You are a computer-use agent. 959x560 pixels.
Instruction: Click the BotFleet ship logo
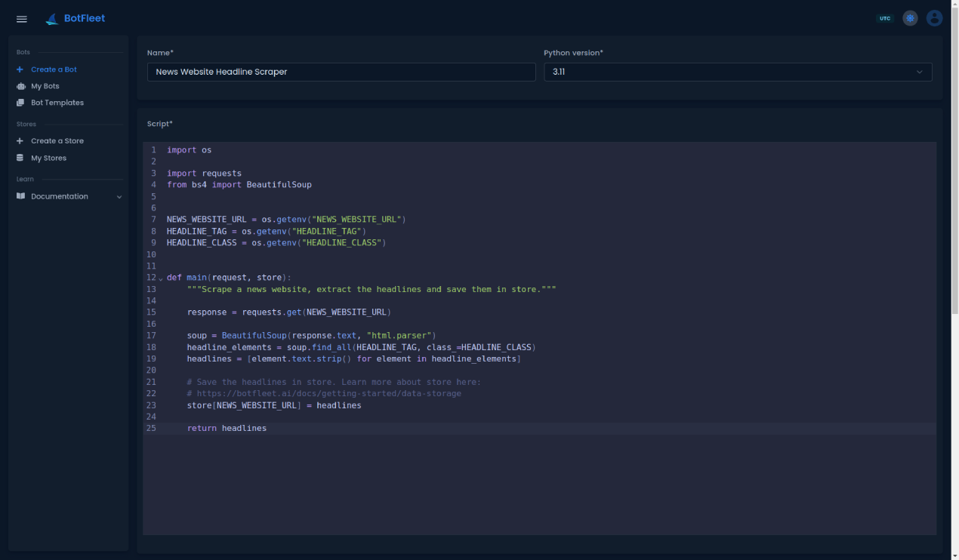pos(52,19)
